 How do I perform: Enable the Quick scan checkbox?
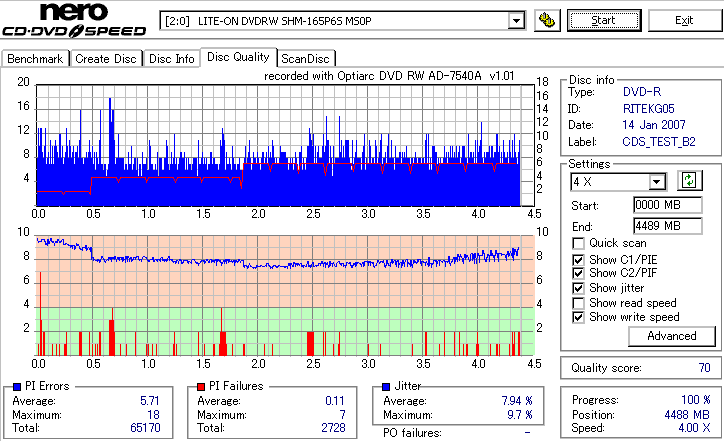point(578,243)
